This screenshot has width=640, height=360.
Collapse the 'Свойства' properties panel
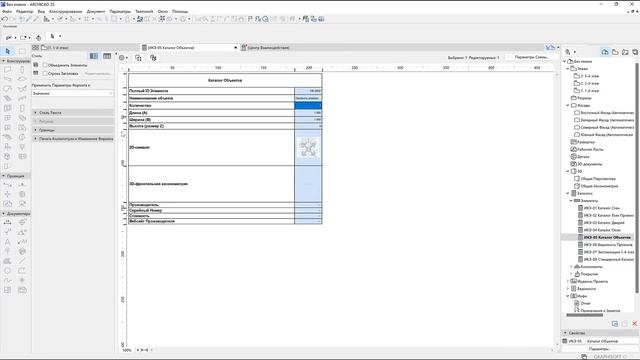point(565,333)
